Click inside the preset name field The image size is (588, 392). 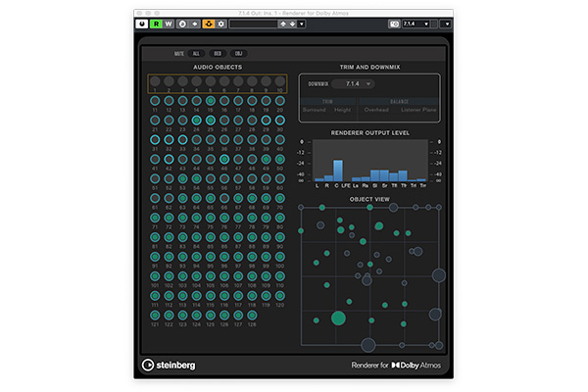(254, 24)
